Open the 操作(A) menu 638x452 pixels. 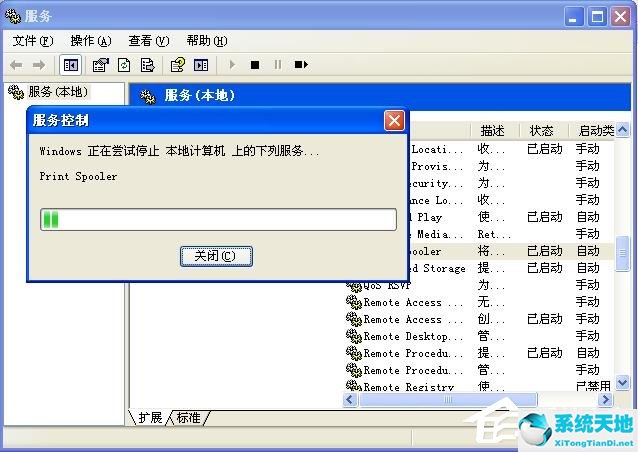(91, 41)
